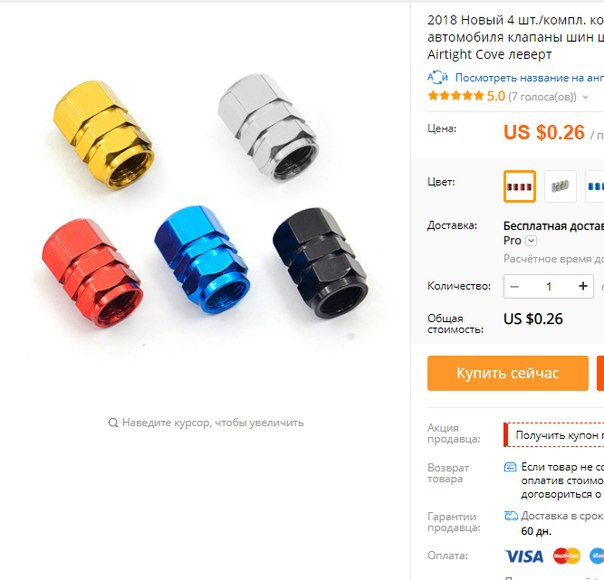
Task: Expand the votes rating dropdown arrow
Action: click(x=586, y=97)
